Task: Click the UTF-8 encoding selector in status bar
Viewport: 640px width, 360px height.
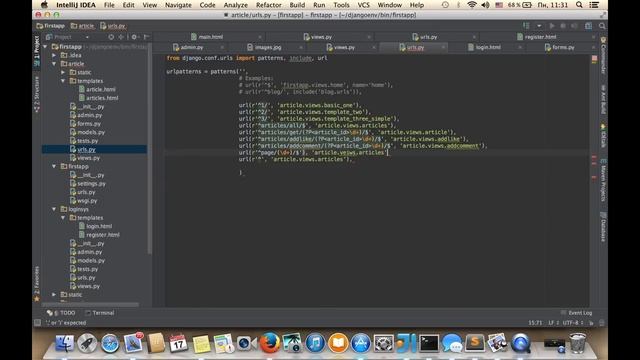Action: click(572, 323)
